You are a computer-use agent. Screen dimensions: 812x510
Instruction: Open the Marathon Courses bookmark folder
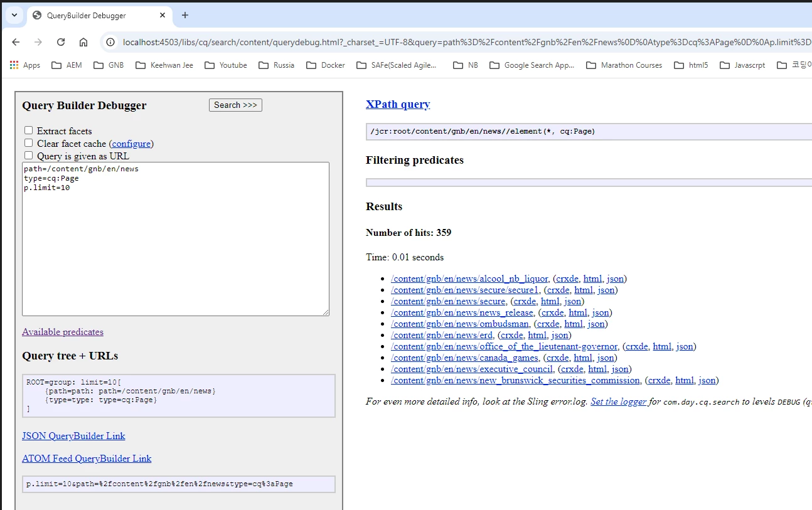pyautogui.click(x=624, y=65)
